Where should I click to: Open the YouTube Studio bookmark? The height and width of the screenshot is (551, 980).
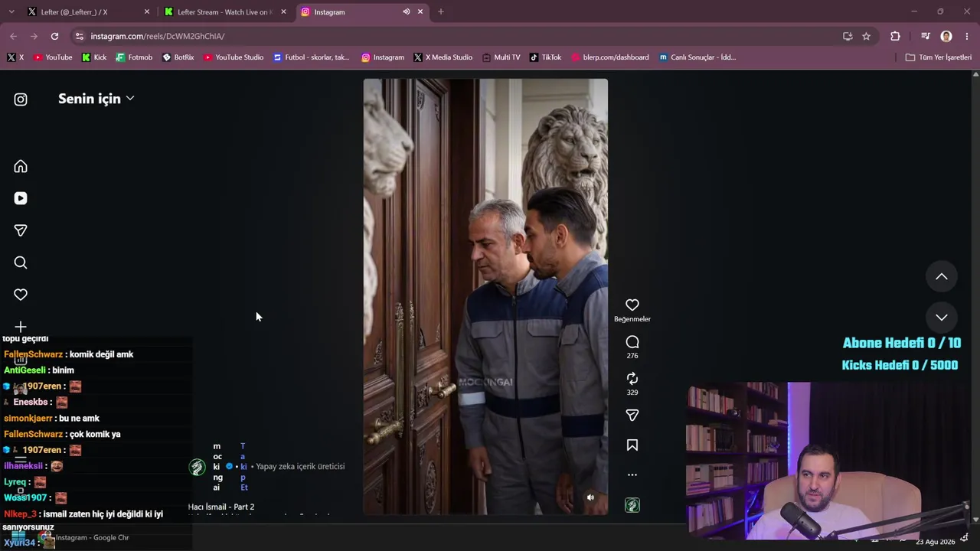point(234,57)
